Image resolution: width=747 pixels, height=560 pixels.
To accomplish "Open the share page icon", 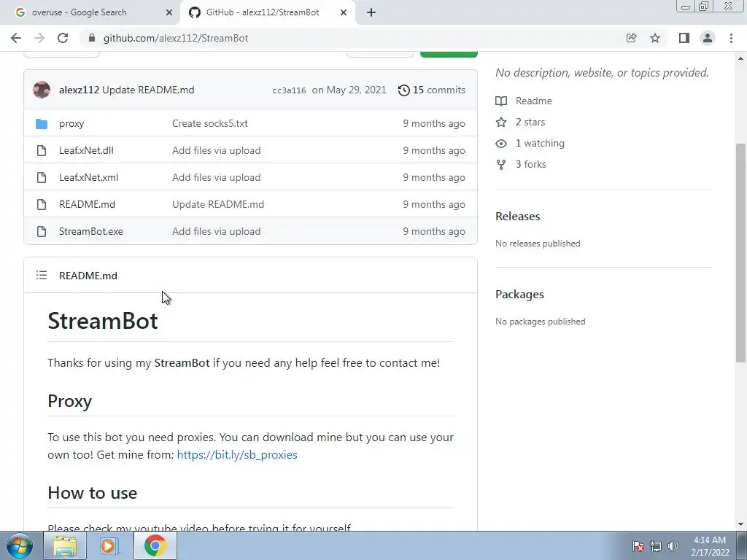I will (x=631, y=38).
